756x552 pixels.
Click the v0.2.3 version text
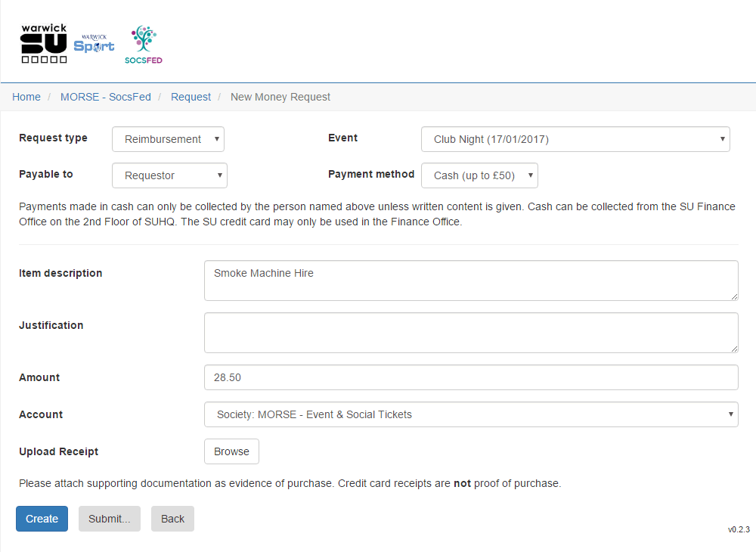point(739,529)
